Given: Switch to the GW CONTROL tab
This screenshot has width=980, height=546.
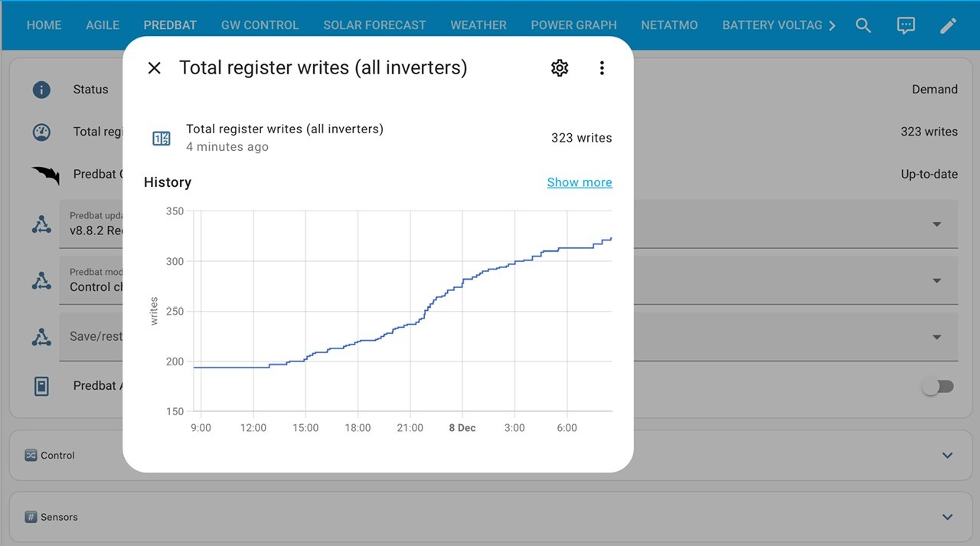Looking at the screenshot, I should click(x=260, y=25).
